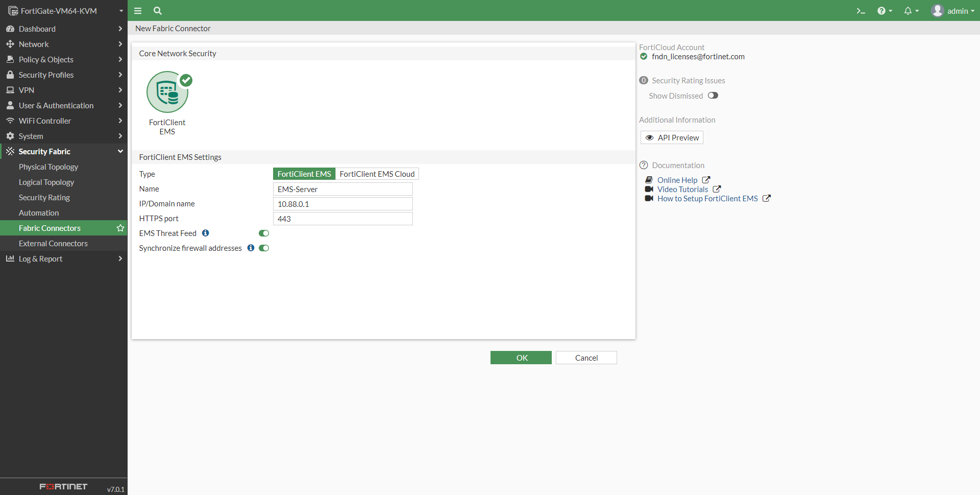Disable the EMS Threat Feed toggle
Image resolution: width=980 pixels, height=495 pixels.
coord(264,233)
